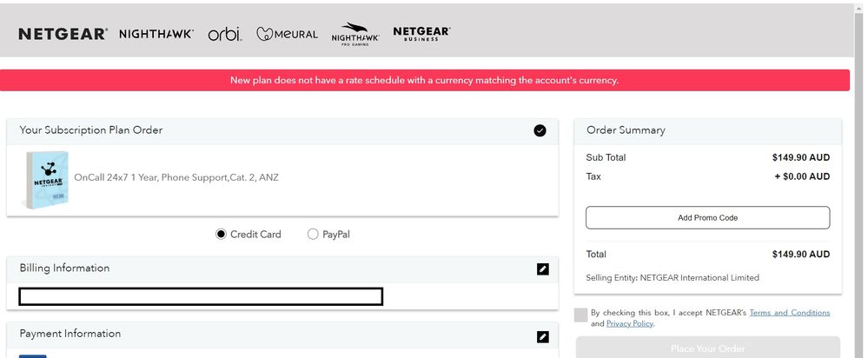Screen dimensions: 868x358
Task: Open the Nighthawk brand logo
Action: (156, 34)
